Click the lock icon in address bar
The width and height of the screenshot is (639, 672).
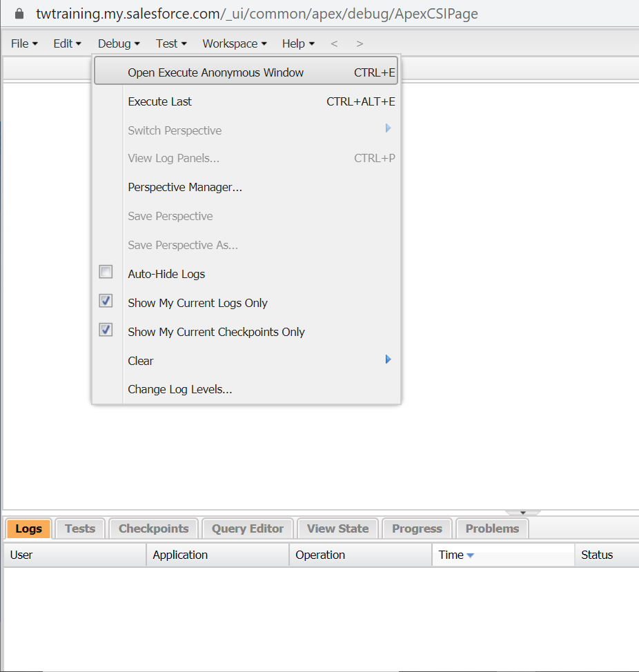coord(19,14)
